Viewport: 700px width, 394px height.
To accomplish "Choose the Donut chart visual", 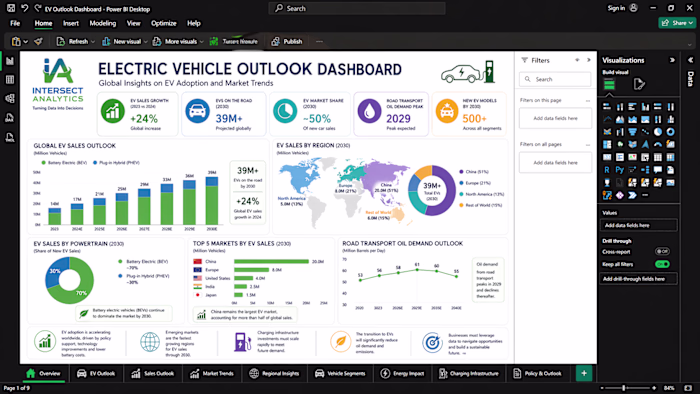I will click(x=671, y=132).
